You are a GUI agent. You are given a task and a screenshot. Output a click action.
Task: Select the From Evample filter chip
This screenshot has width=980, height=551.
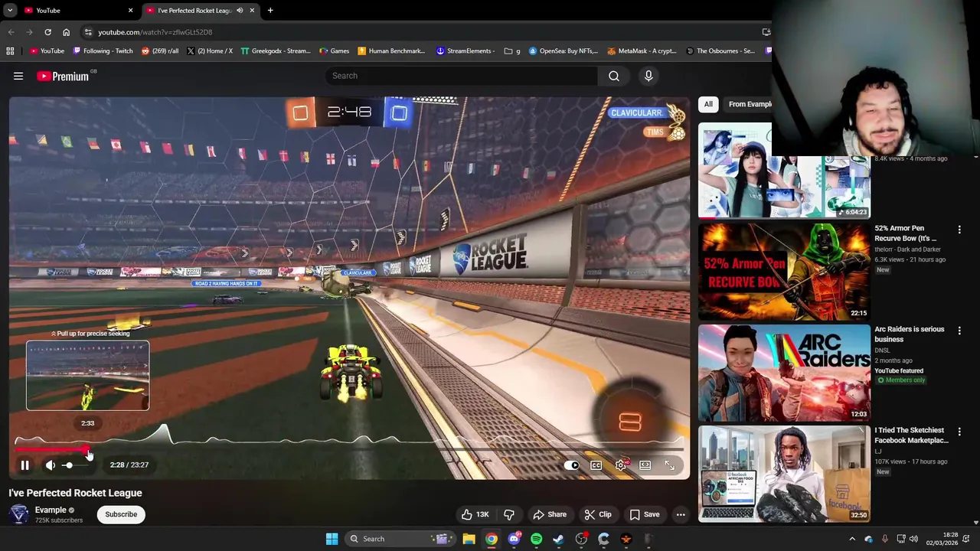(749, 104)
